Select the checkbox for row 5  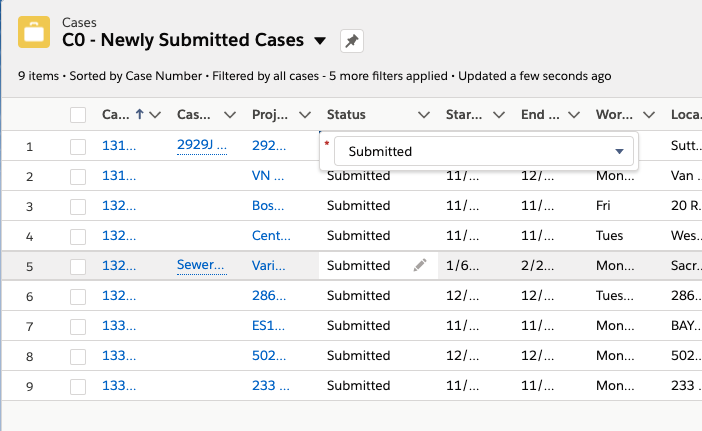78,266
